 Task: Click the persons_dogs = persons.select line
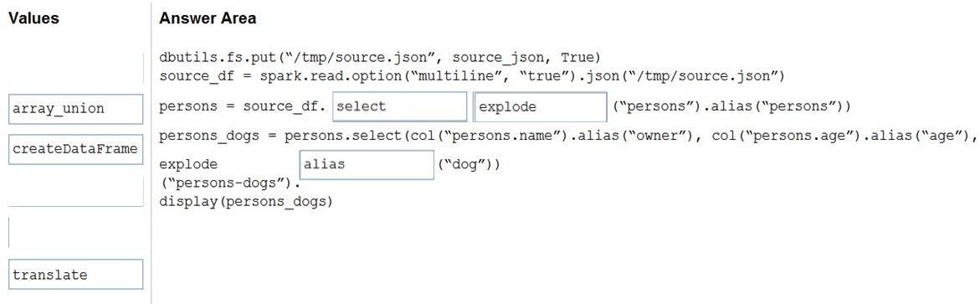point(567,137)
